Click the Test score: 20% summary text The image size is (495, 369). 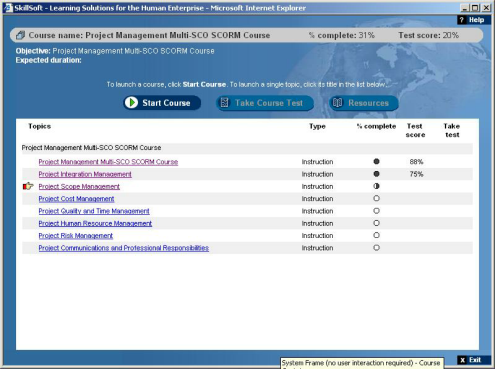pyautogui.click(x=429, y=35)
